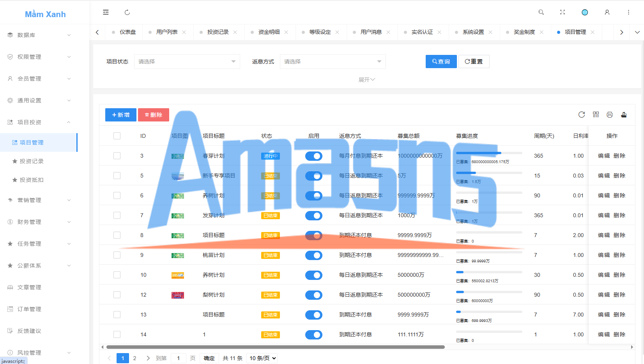Image resolution: width=644 pixels, height=364 pixels.
Task: Open the search icon in header
Action: [x=541, y=12]
